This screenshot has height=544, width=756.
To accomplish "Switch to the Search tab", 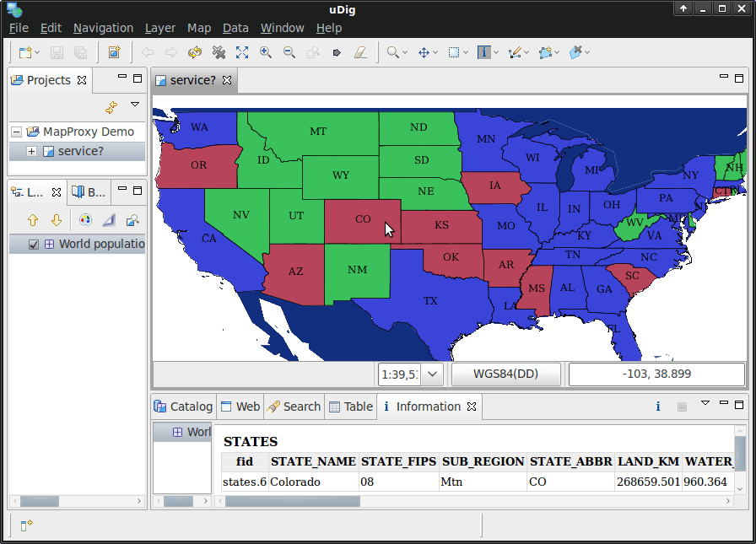I will (x=294, y=407).
